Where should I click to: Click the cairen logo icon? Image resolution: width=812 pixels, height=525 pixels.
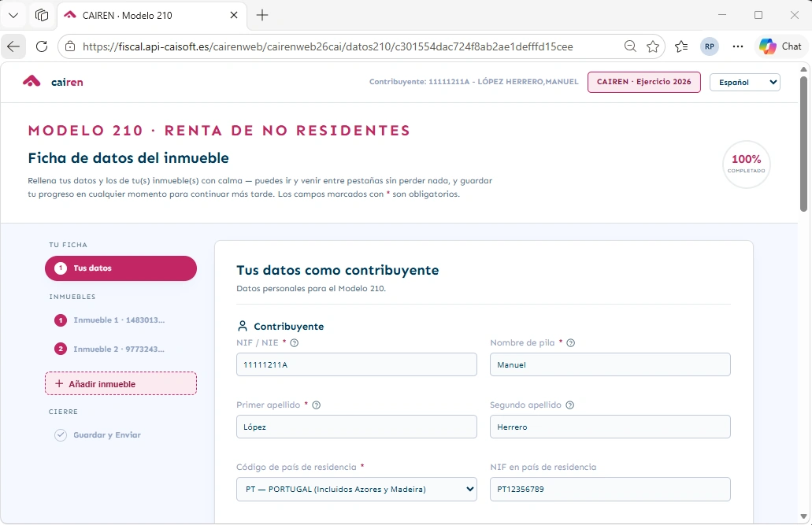32,81
